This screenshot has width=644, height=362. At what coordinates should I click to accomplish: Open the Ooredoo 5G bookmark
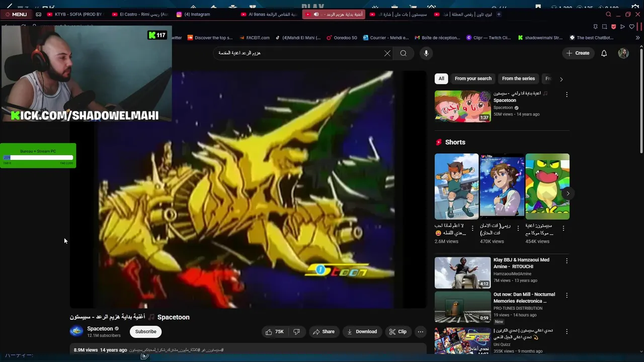(342, 38)
